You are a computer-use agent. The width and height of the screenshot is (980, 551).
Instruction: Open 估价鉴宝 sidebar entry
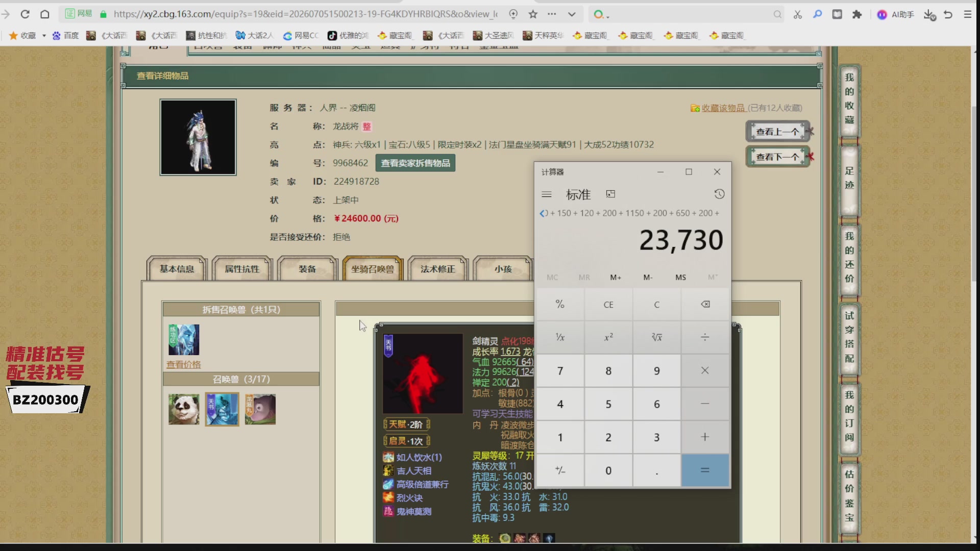click(x=849, y=495)
